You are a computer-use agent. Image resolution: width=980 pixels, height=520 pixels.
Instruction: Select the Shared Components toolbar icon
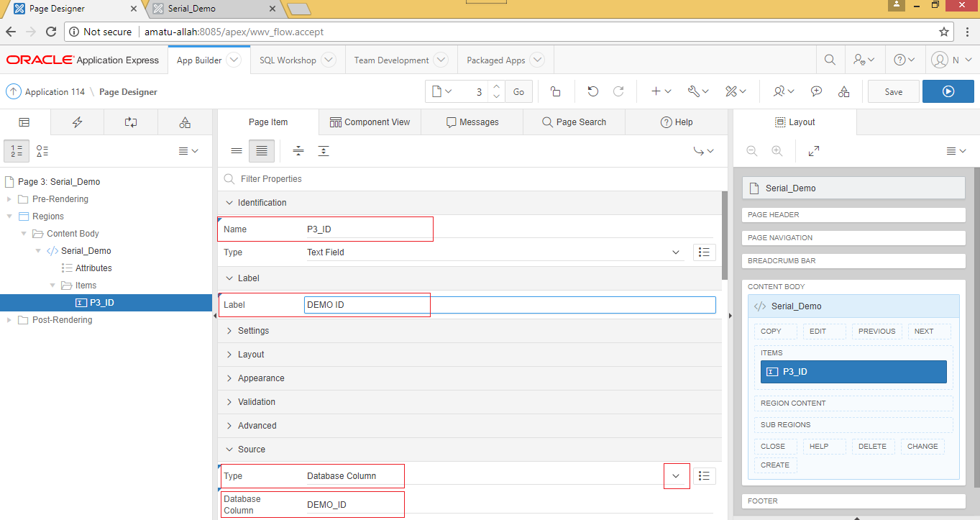tap(843, 91)
